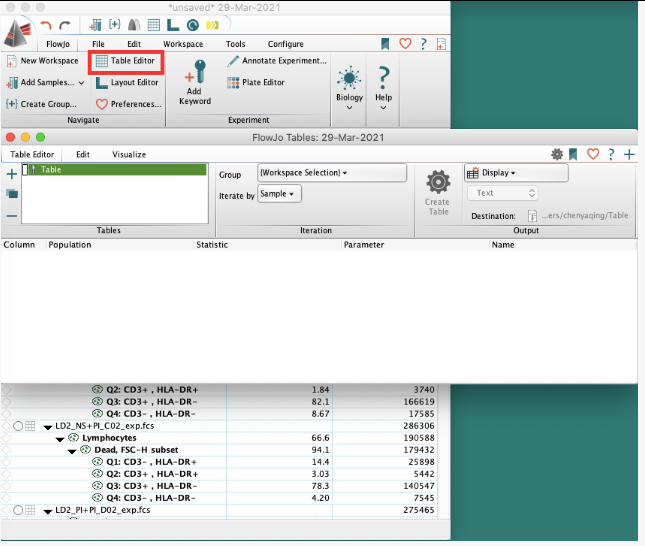Open the Group Workspace Selection dropdown
The image size is (645, 546).
[x=332, y=173]
